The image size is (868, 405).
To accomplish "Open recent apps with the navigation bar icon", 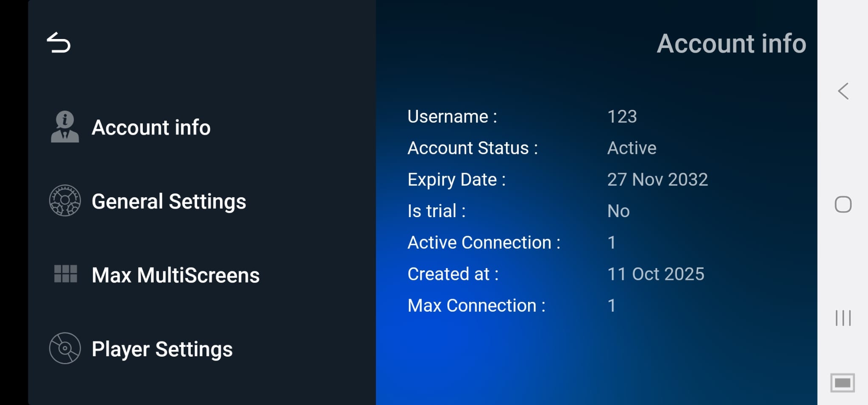I will coord(843,317).
